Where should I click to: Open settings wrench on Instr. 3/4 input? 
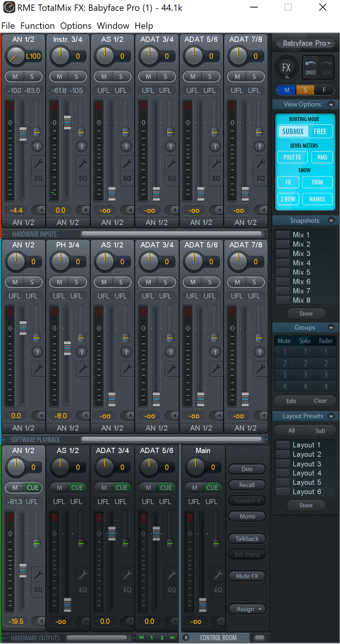tap(83, 163)
